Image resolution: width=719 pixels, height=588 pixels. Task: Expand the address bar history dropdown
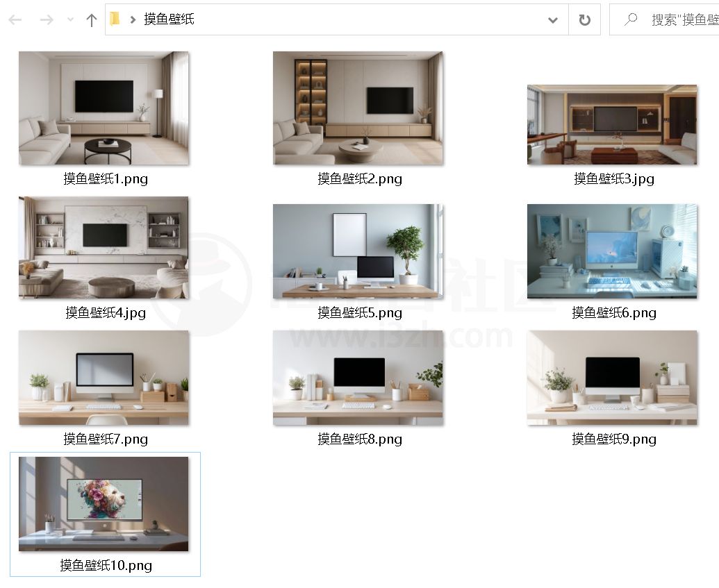tap(553, 20)
